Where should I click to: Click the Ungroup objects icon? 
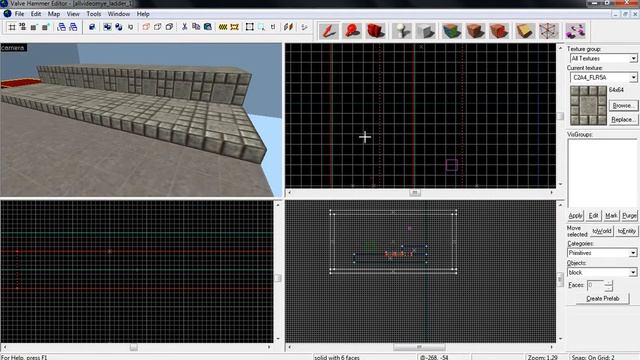[x=119, y=27]
